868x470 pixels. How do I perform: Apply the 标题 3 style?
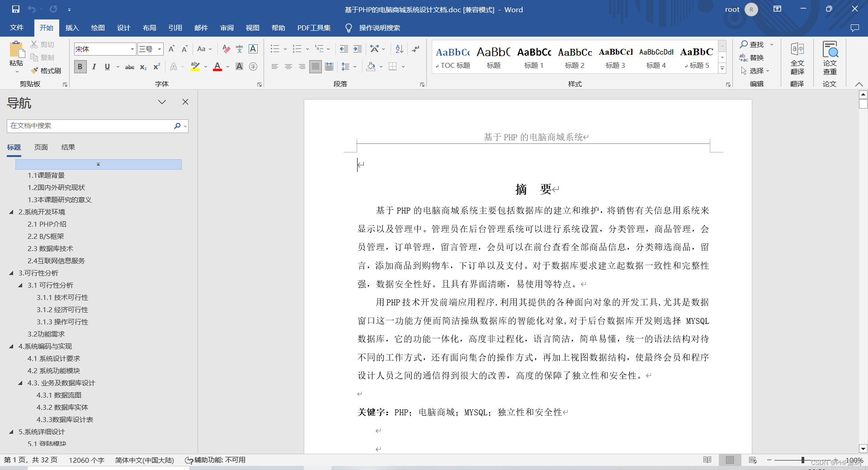coord(615,57)
